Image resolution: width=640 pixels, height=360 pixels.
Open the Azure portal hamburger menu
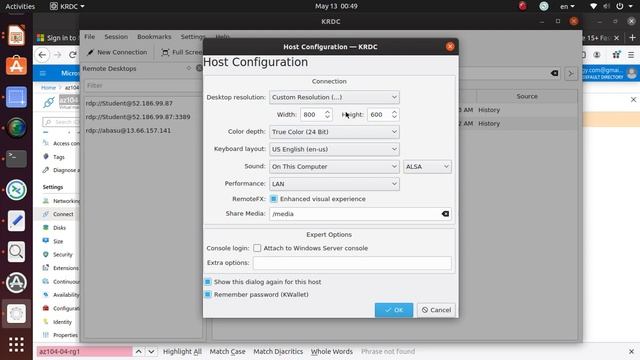[x=42, y=73]
